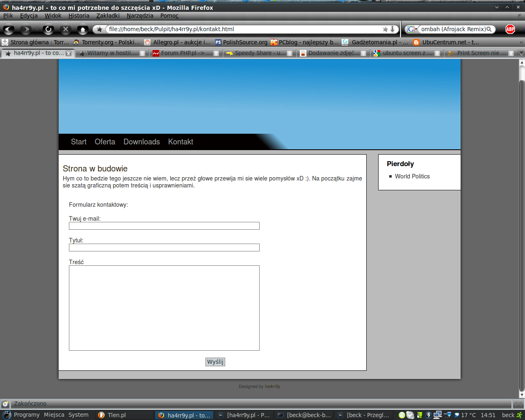Switch to the Tlen.pl taskbar window
Viewport: 525px width, 420px height.
tap(124, 415)
